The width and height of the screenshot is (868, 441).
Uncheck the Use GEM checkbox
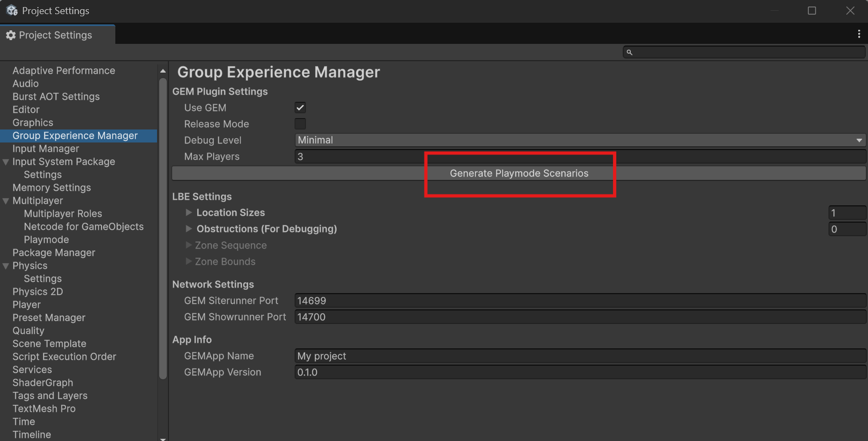click(x=300, y=108)
